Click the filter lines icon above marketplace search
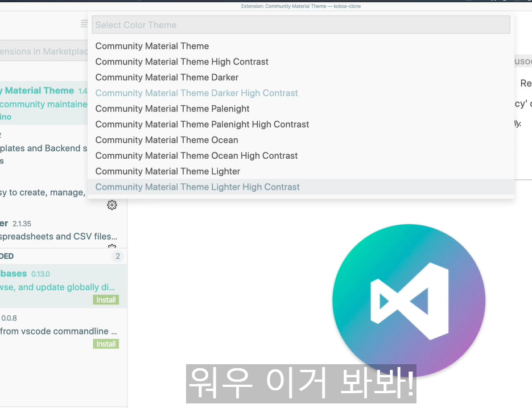Viewport: 532px width, 408px height. point(84,24)
